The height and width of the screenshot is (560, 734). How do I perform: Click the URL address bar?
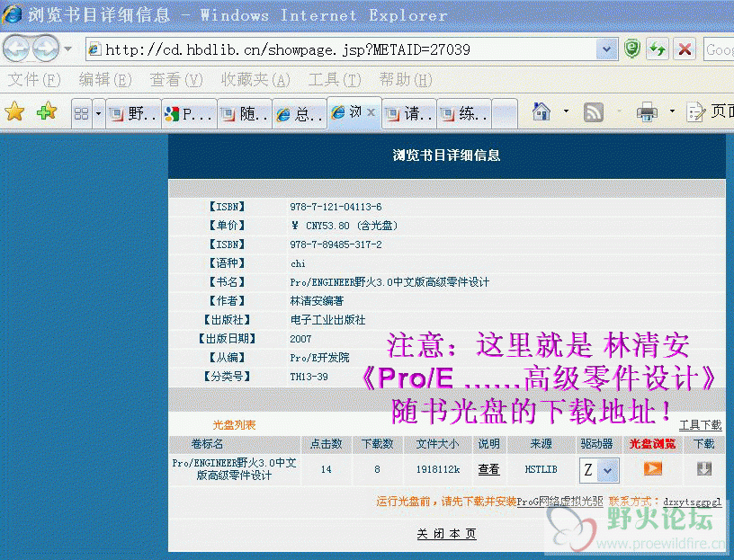point(342,49)
